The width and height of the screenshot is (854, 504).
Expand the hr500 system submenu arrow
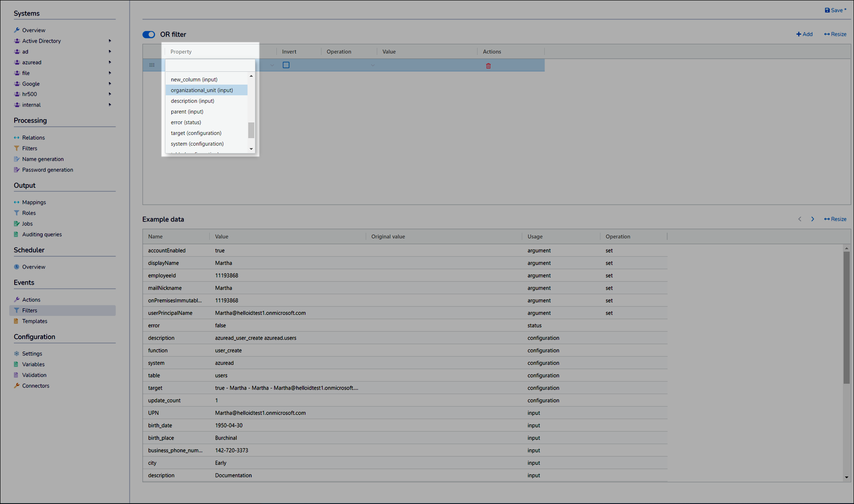point(110,94)
